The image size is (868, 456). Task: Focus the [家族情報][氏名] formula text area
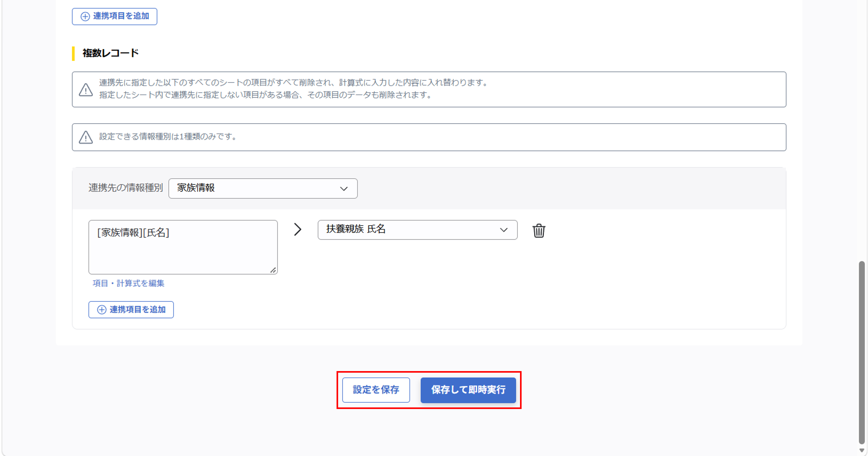[183, 247]
